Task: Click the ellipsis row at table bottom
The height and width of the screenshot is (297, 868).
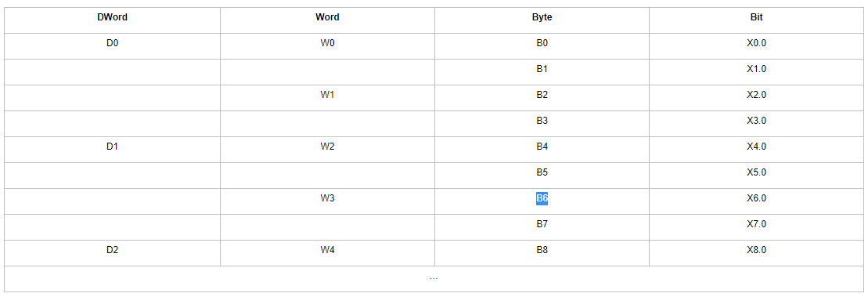Action: point(434,279)
